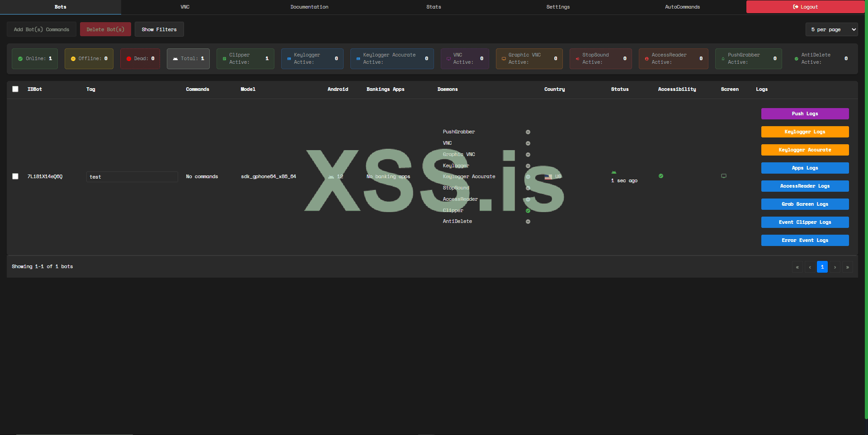Viewport: 868px width, 435px height.
Task: Click the AntiDelete Active card icon
Action: [x=796, y=59]
